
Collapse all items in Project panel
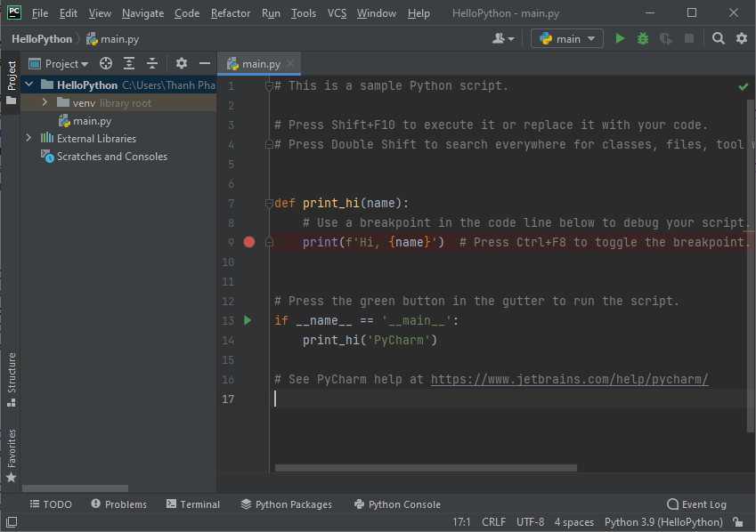point(152,64)
